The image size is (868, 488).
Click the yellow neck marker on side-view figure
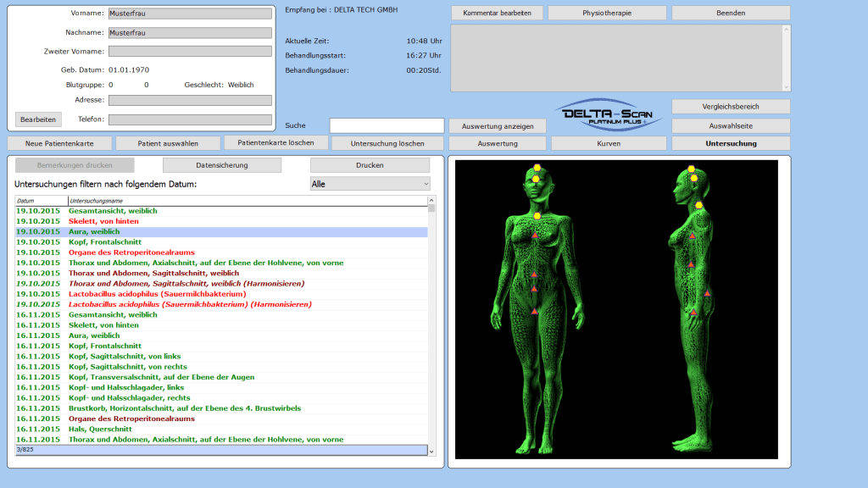tap(698, 205)
